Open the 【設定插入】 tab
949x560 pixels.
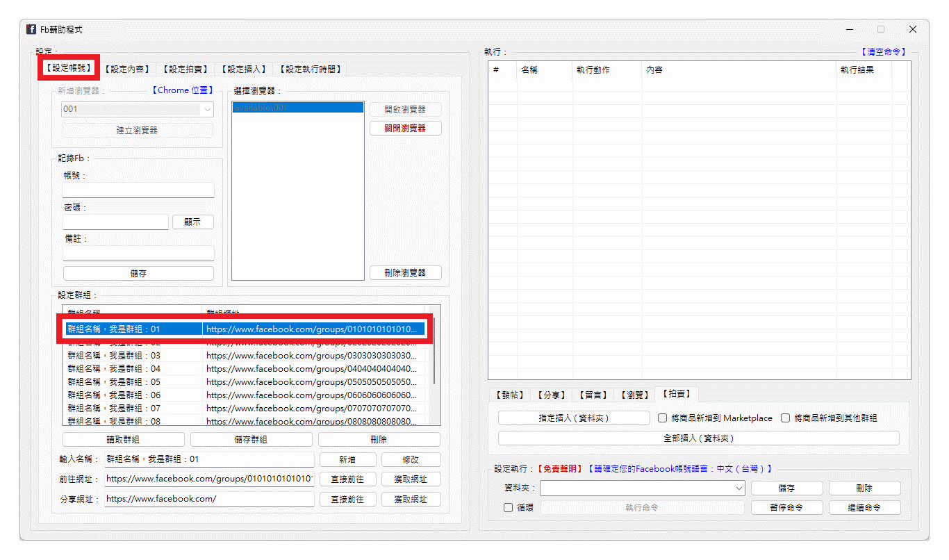click(243, 69)
